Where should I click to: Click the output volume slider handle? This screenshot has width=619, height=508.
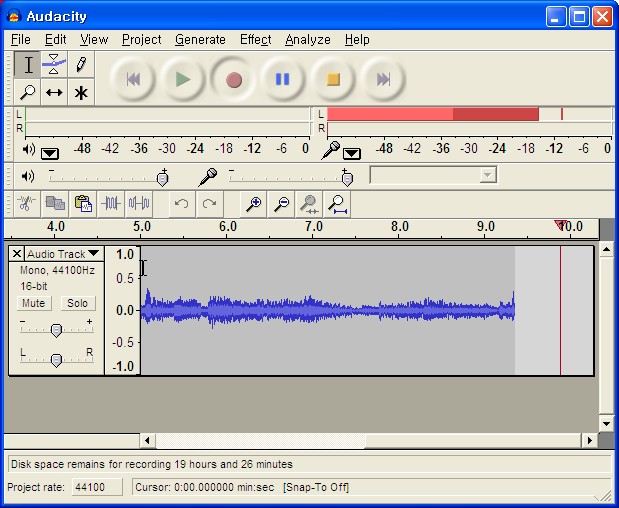pos(162,179)
